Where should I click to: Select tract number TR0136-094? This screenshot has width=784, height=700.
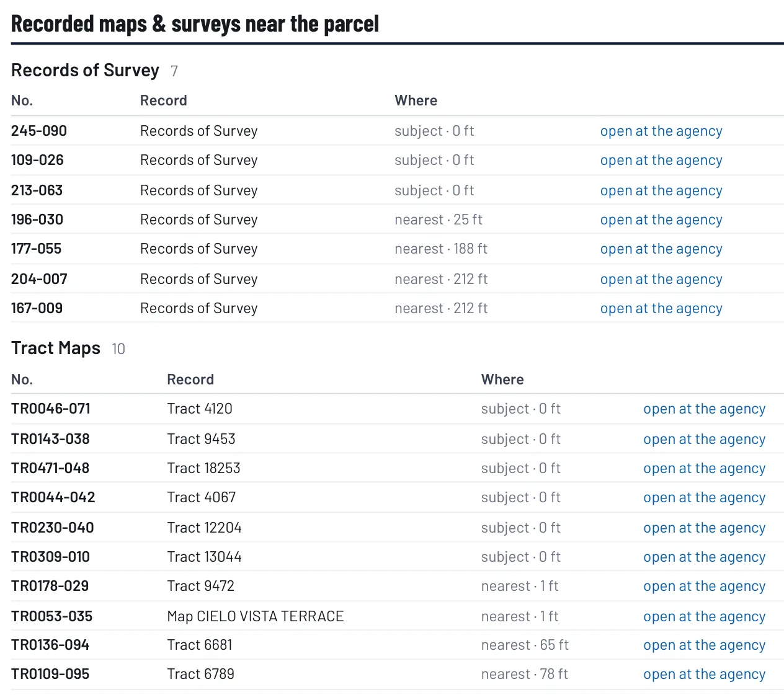click(x=50, y=645)
